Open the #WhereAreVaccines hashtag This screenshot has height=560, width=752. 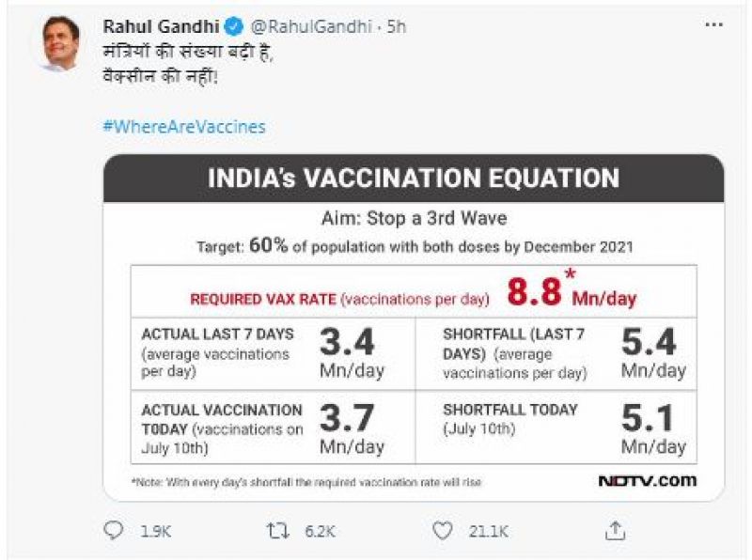pyautogui.click(x=184, y=126)
